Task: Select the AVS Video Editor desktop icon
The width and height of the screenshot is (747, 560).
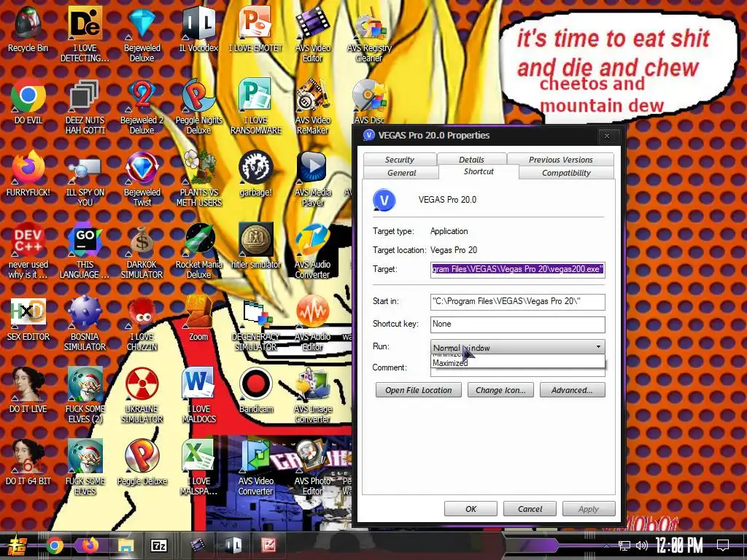Action: (x=312, y=34)
